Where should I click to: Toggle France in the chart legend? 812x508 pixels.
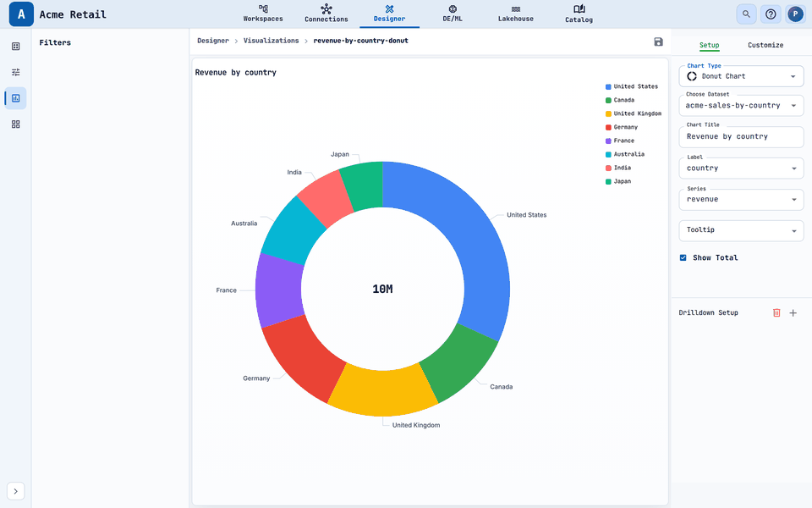click(x=620, y=141)
